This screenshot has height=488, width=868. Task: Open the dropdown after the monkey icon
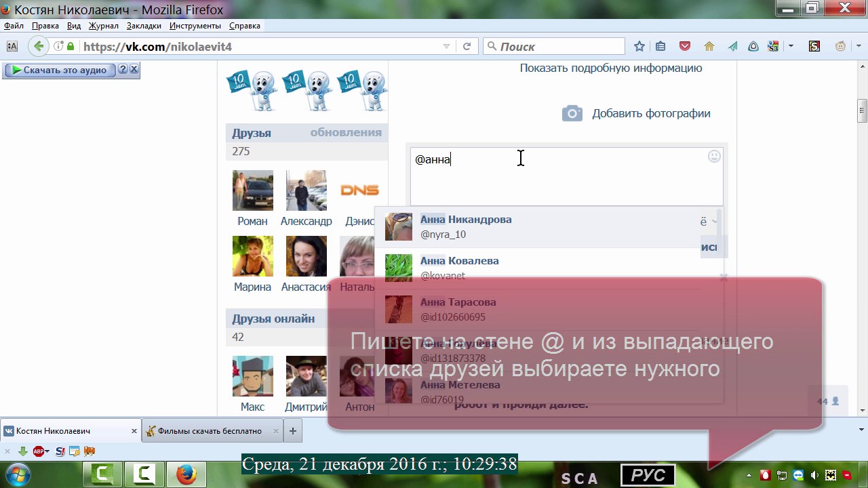(x=857, y=46)
